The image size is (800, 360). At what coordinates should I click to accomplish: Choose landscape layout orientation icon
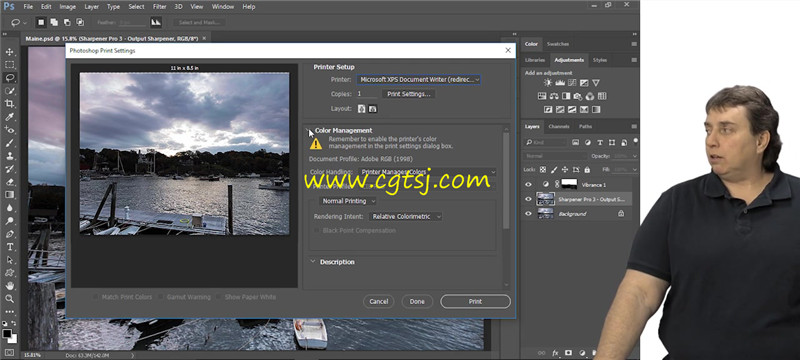pos(373,109)
